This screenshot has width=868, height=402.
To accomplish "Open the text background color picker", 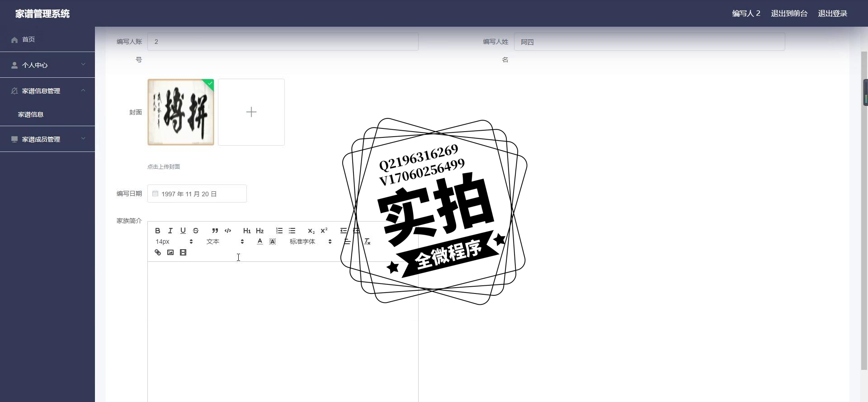I will point(273,241).
